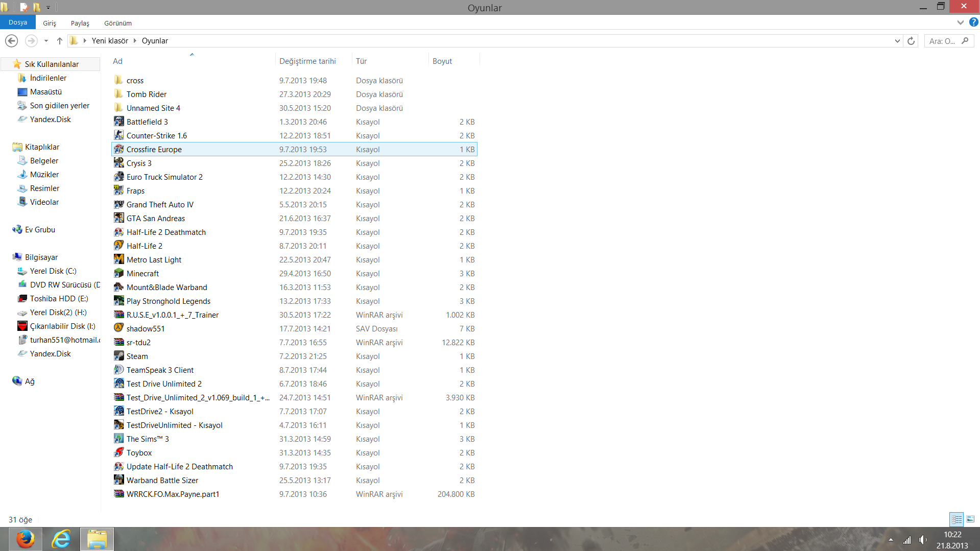
Task: Select the Battlefield 3 shortcut icon
Action: (x=118, y=122)
